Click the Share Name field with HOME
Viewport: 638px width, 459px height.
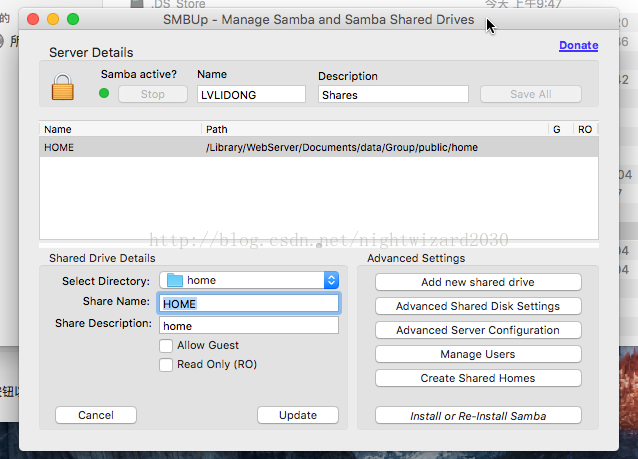(x=249, y=304)
